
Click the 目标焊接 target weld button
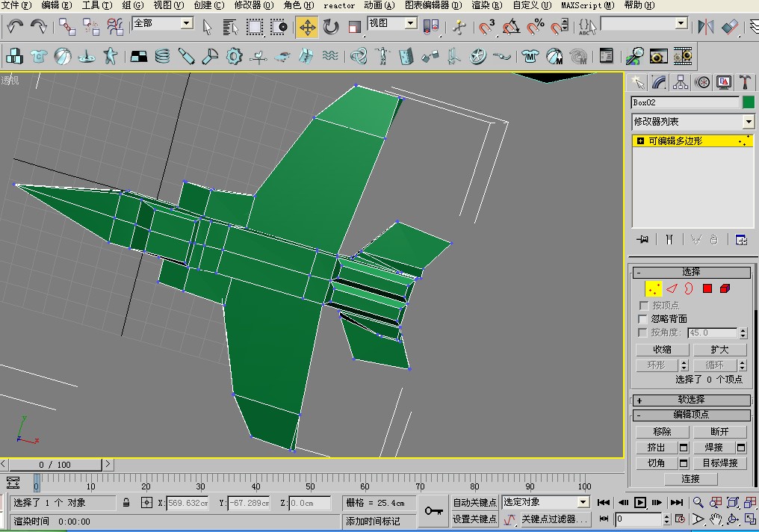tap(720, 463)
